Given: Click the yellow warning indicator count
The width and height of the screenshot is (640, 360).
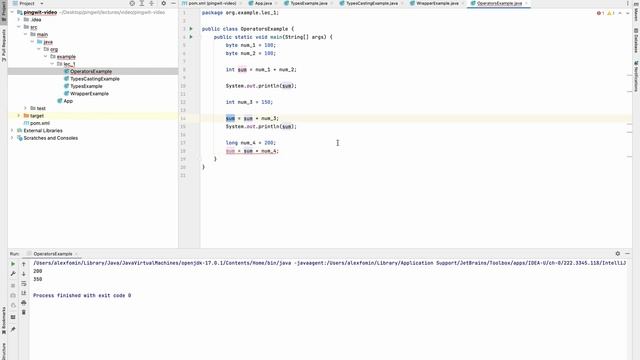Looking at the screenshot, I should tap(611, 13).
